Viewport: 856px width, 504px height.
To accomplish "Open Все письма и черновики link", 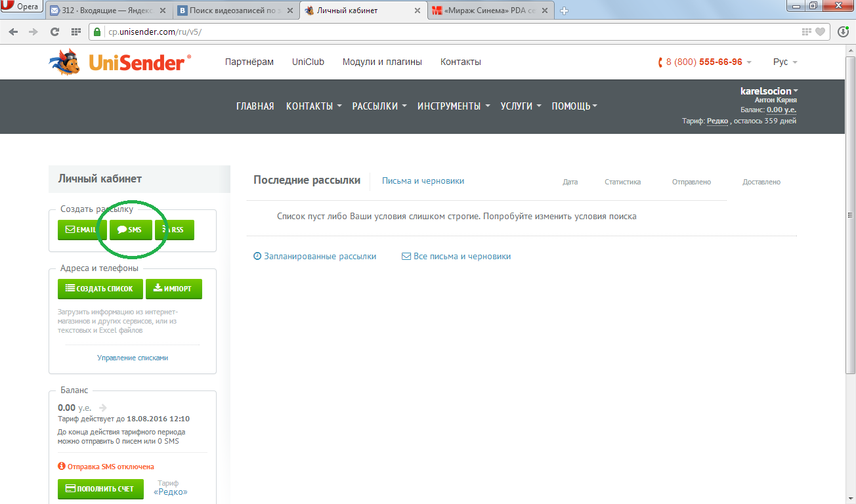I will click(x=456, y=257).
